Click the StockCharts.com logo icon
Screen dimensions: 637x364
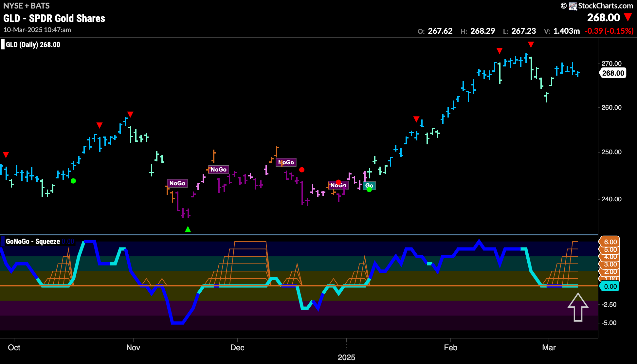click(x=573, y=6)
